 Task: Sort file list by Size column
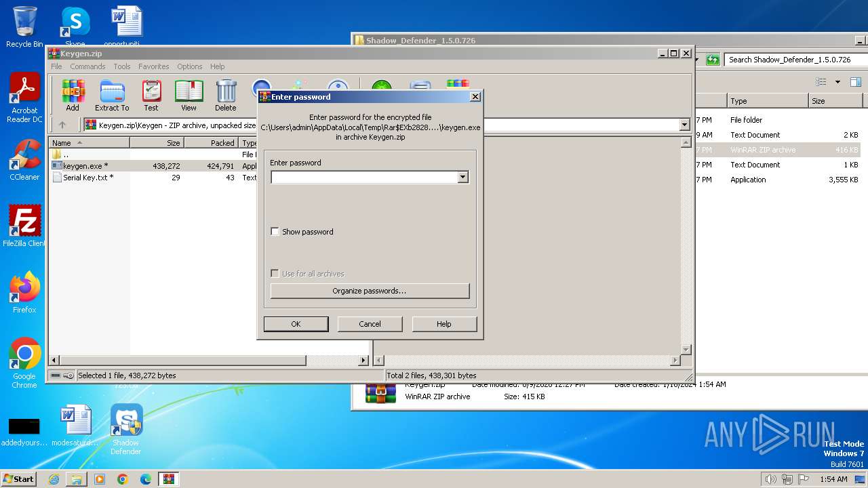point(157,143)
